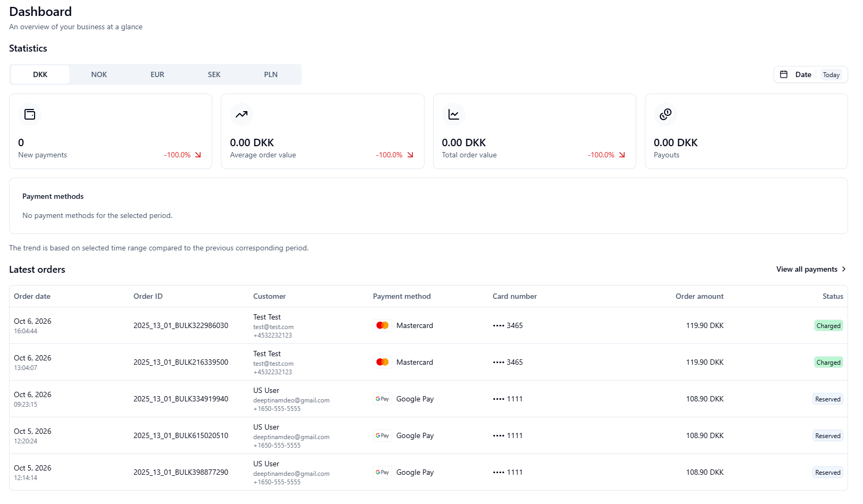Click the wallet icon above New payments
The height and width of the screenshot is (504, 863).
[30, 114]
